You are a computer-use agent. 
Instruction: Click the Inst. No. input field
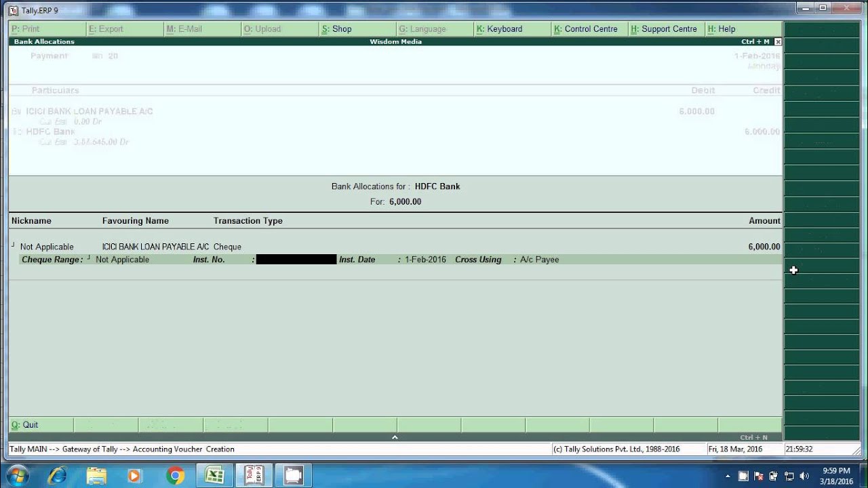296,260
